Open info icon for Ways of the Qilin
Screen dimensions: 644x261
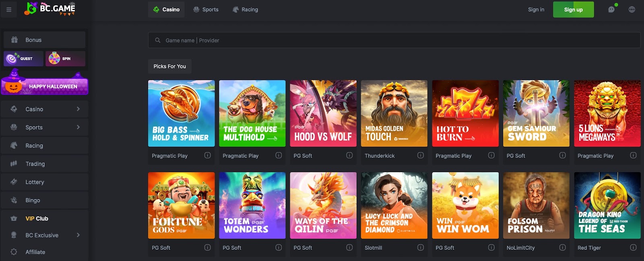[349, 247]
